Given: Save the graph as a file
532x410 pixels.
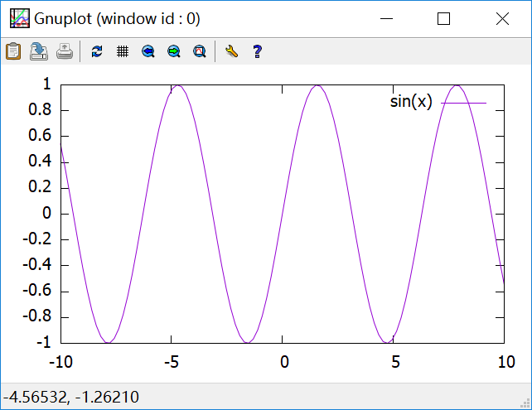Looking at the screenshot, I should pos(39,51).
